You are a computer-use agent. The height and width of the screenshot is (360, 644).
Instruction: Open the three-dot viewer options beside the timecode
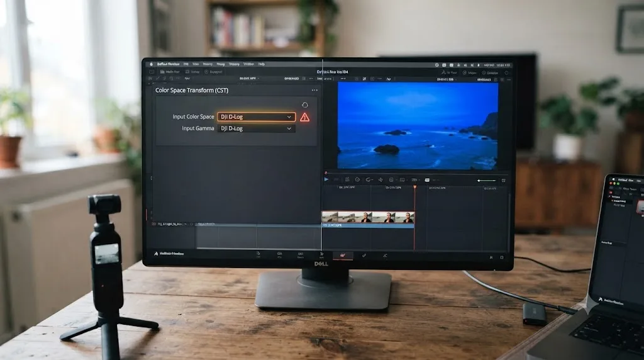click(x=509, y=79)
